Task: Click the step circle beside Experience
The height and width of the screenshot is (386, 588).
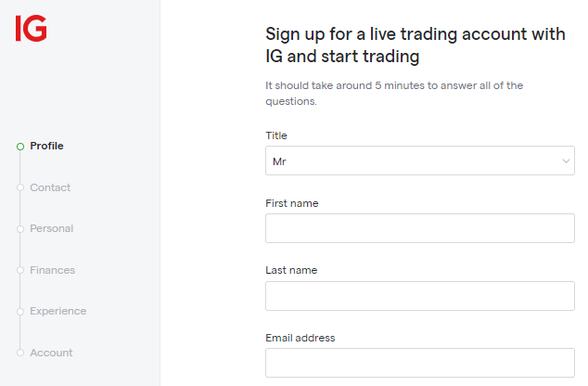Action: tap(19, 311)
